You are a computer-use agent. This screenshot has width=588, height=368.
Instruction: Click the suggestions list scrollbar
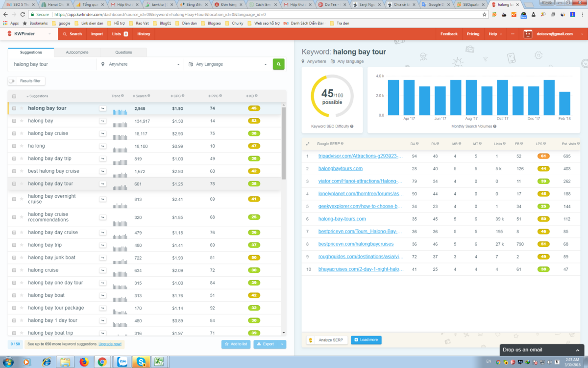coord(284,142)
